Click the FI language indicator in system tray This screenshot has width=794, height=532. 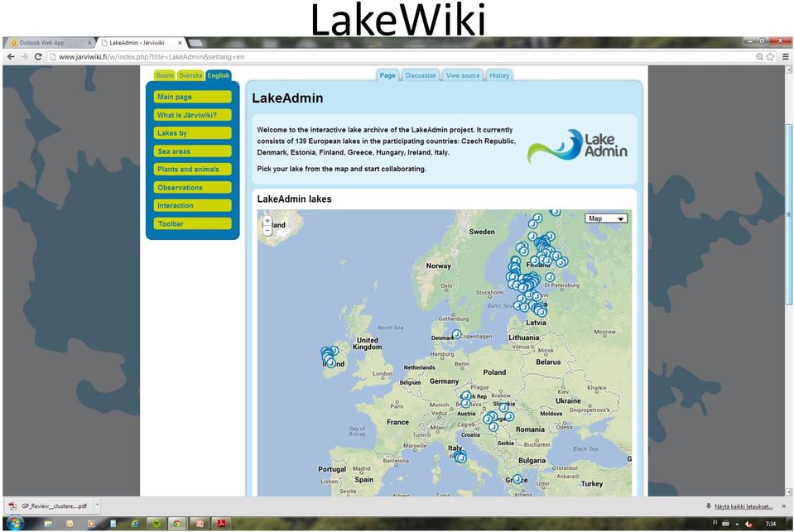coord(715,523)
